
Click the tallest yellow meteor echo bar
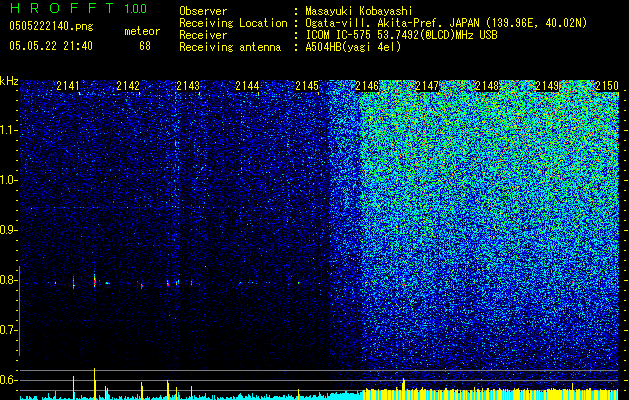tap(95, 384)
